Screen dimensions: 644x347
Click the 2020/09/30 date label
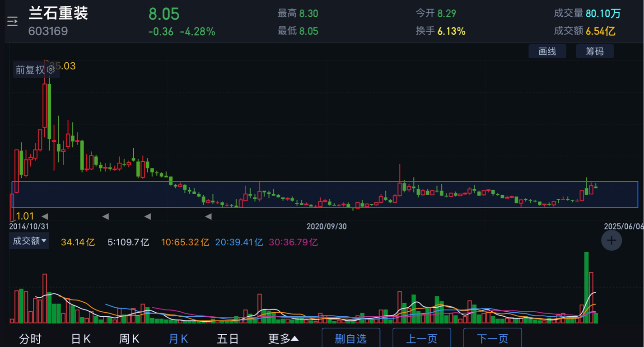(x=327, y=226)
